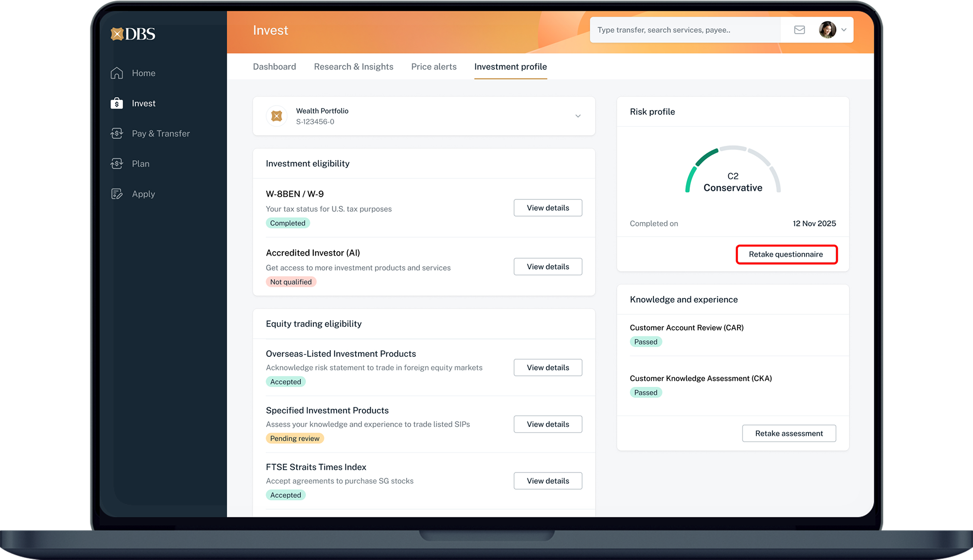Open the profile menu dropdown arrow

point(844,30)
